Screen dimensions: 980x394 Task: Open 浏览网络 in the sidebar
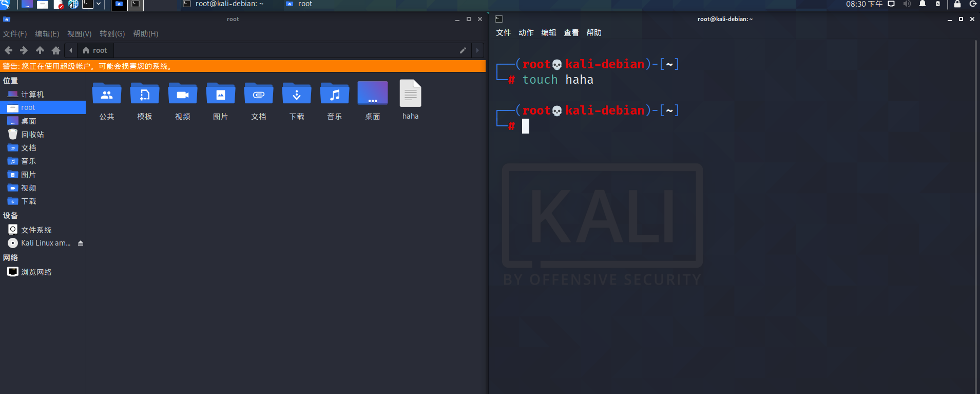43,272
